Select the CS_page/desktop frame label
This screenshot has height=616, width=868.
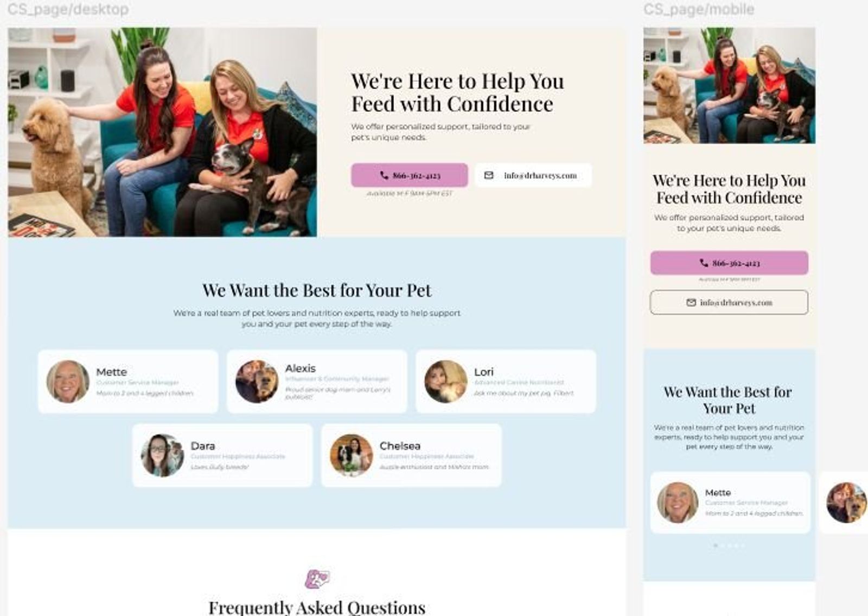click(x=68, y=9)
